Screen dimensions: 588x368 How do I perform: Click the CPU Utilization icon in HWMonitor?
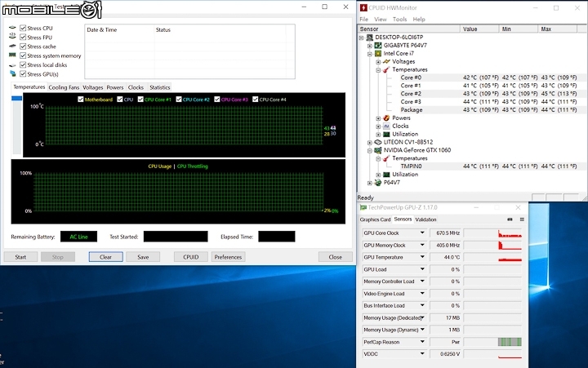click(x=386, y=134)
